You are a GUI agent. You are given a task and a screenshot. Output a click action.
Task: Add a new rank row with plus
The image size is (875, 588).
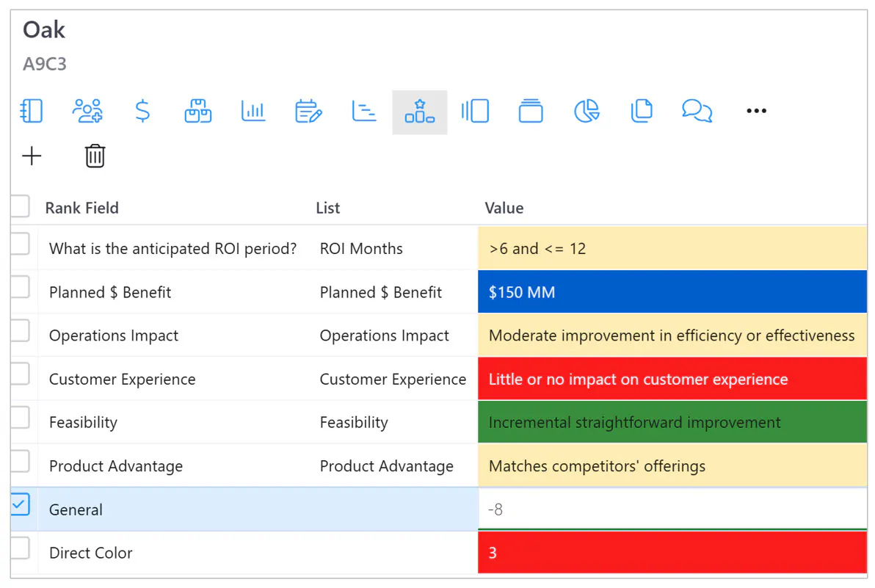coord(32,156)
